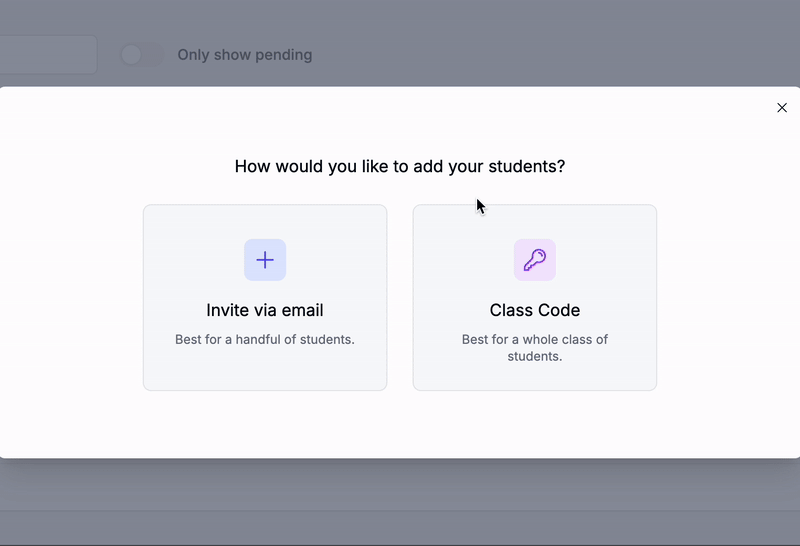This screenshot has height=546, width=800.
Task: Click "Best for a whole class" description
Action: tap(535, 348)
